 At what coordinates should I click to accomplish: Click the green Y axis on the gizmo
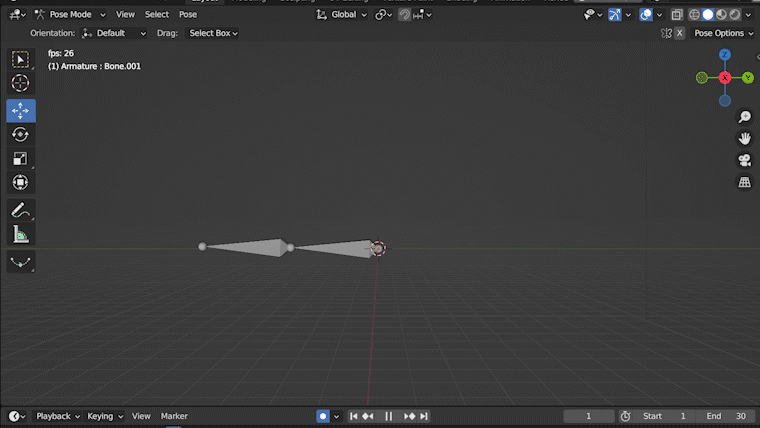(748, 78)
